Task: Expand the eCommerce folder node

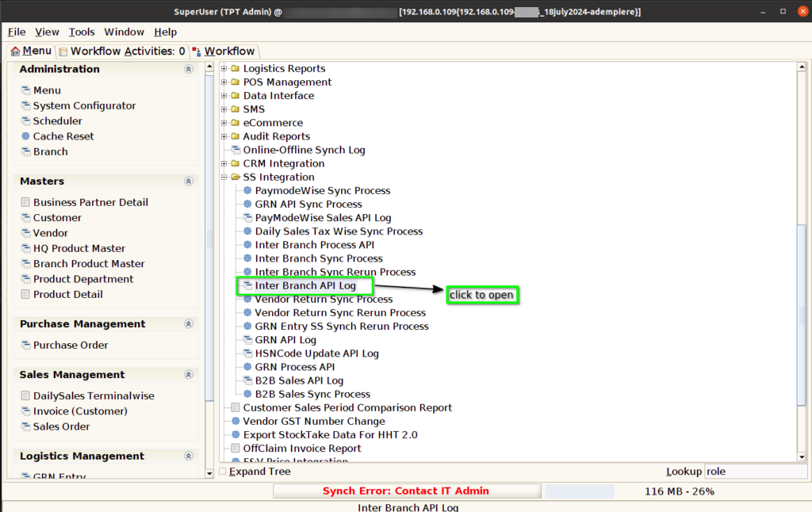Action: (224, 123)
